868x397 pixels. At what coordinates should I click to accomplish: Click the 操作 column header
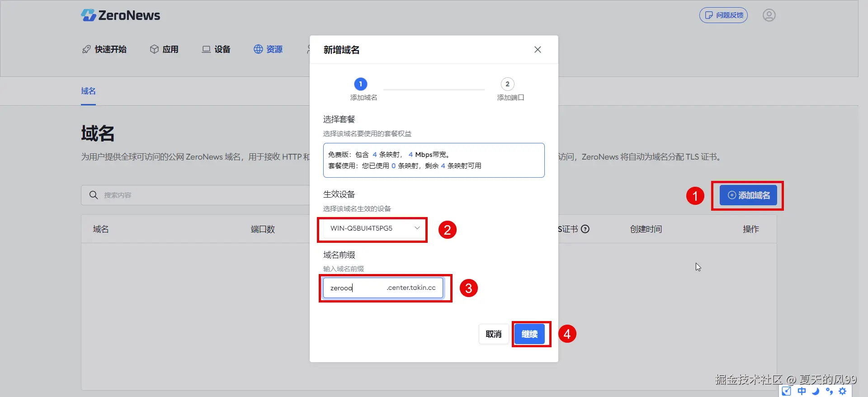click(x=751, y=229)
